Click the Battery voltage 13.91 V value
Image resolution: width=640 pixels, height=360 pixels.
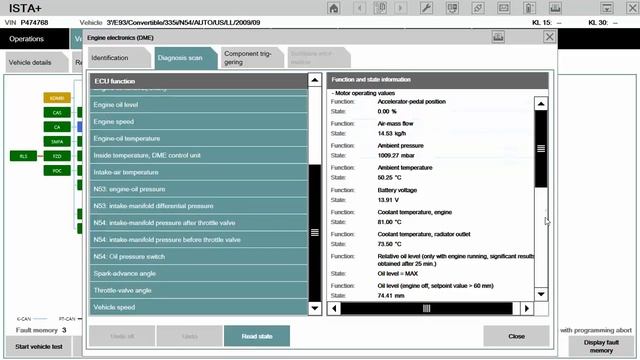tap(388, 200)
